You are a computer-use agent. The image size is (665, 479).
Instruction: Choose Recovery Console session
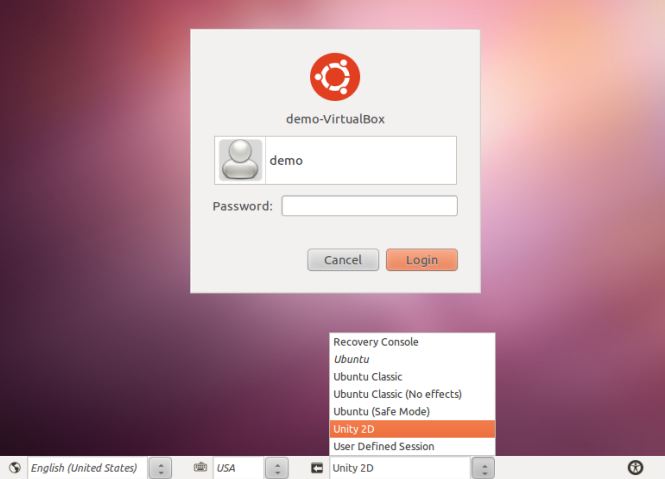(x=412, y=342)
